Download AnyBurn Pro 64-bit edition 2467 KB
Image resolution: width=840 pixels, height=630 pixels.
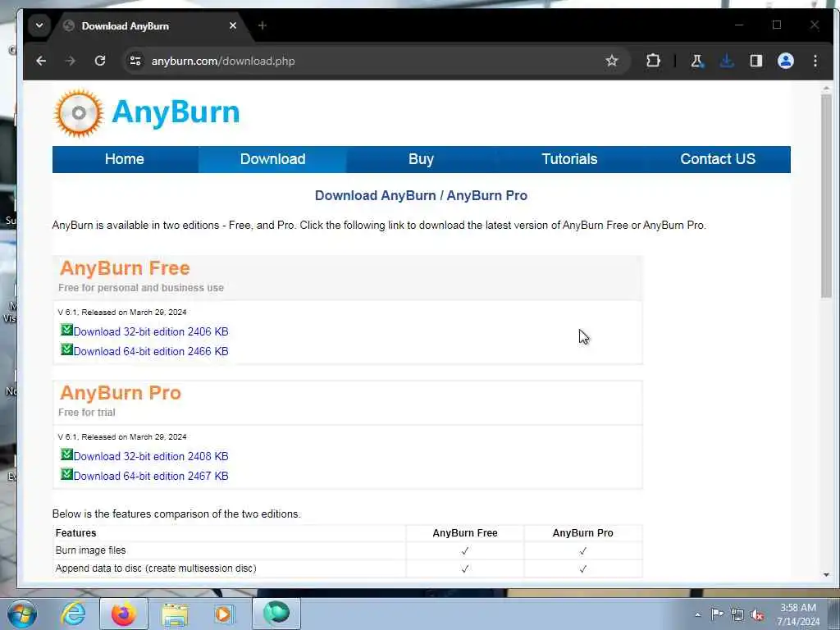(151, 477)
